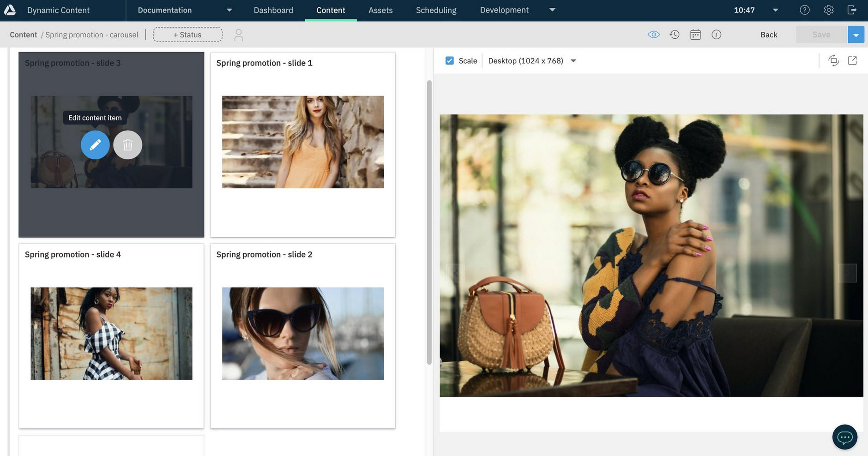Open the help question mark icon

click(x=804, y=10)
